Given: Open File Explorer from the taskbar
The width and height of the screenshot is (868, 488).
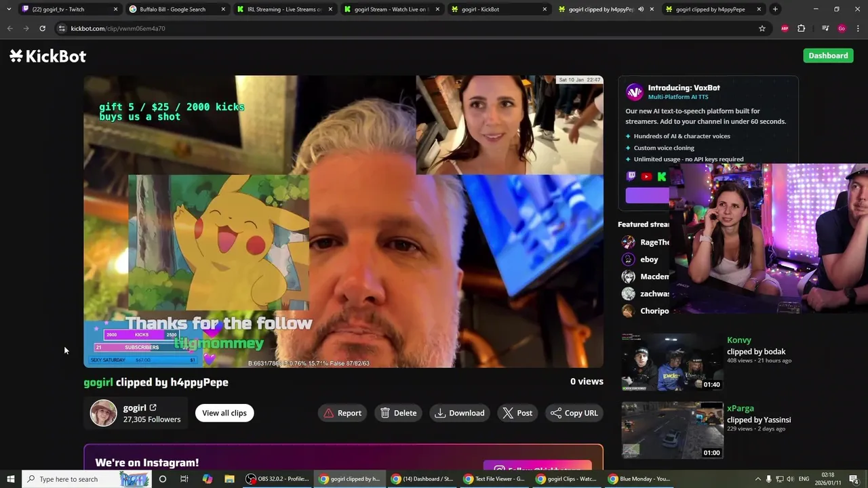Looking at the screenshot, I should (x=229, y=479).
